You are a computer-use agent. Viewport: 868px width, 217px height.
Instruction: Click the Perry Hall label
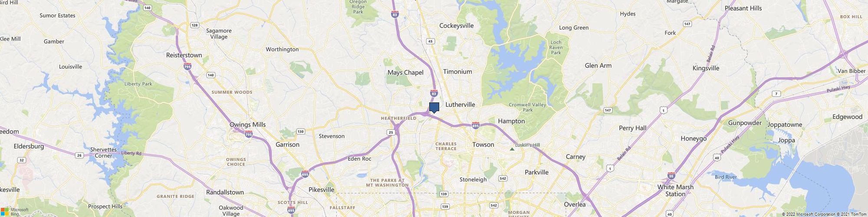click(632, 128)
